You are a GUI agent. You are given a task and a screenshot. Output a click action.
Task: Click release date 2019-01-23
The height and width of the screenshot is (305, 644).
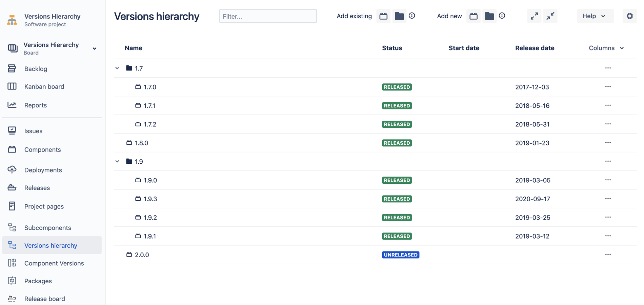532,143
